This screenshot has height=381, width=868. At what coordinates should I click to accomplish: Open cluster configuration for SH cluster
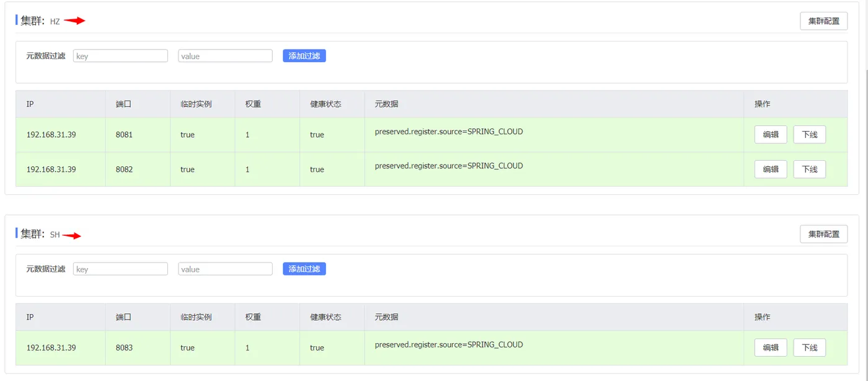(823, 234)
